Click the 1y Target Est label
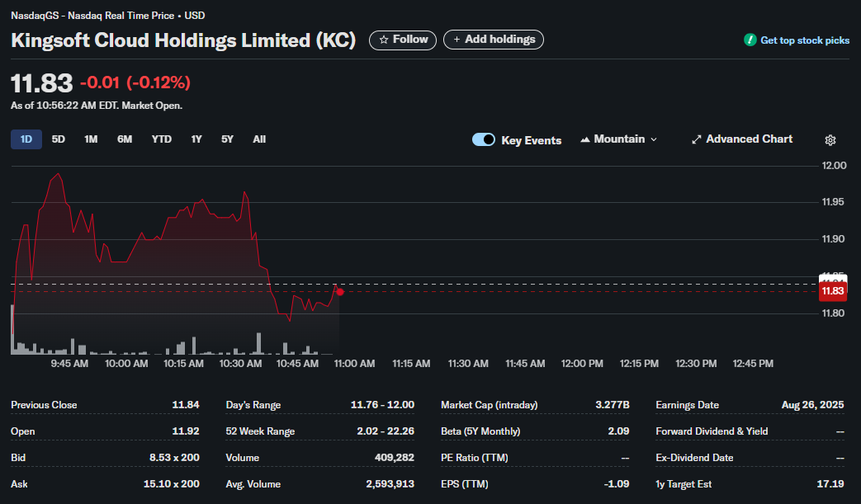The width and height of the screenshot is (861, 504). [x=684, y=483]
